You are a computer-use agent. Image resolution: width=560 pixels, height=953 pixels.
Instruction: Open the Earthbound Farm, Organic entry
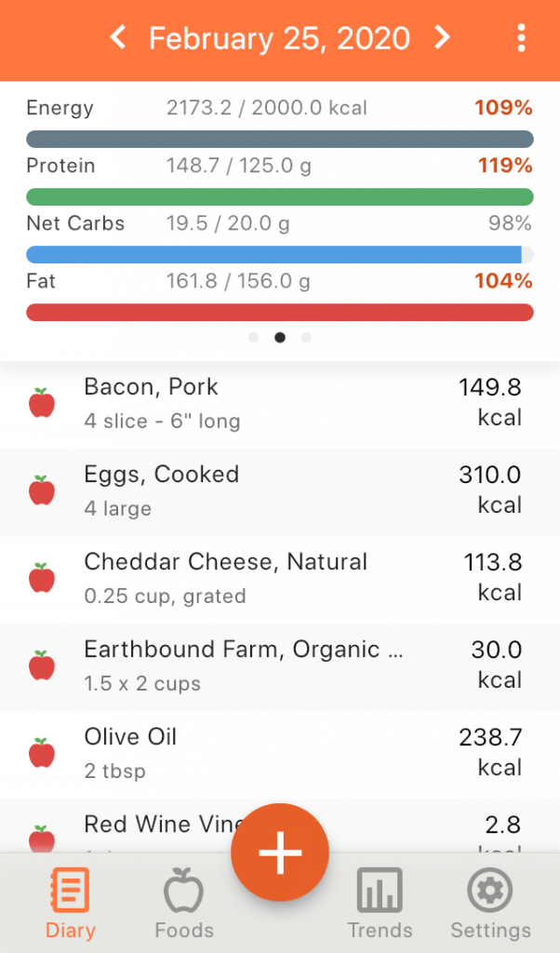click(x=280, y=666)
